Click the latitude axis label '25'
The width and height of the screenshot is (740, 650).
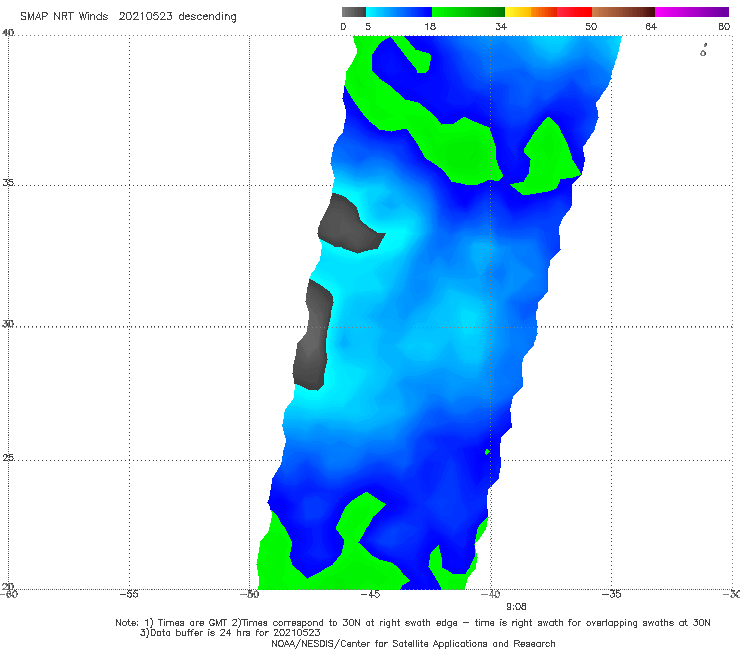[8, 457]
